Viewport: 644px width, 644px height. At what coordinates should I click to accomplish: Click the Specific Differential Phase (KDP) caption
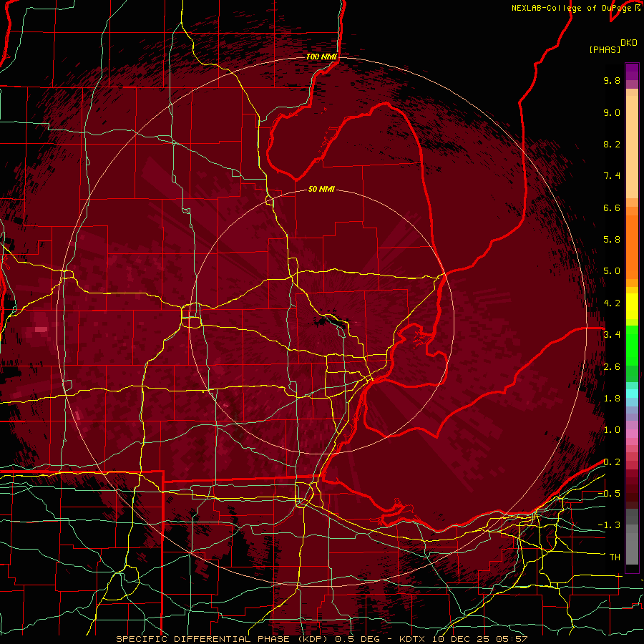[x=223, y=639]
